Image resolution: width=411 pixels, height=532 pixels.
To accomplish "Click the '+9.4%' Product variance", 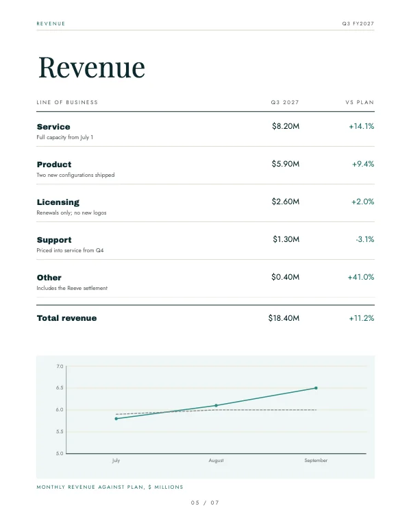I will coord(363,164).
